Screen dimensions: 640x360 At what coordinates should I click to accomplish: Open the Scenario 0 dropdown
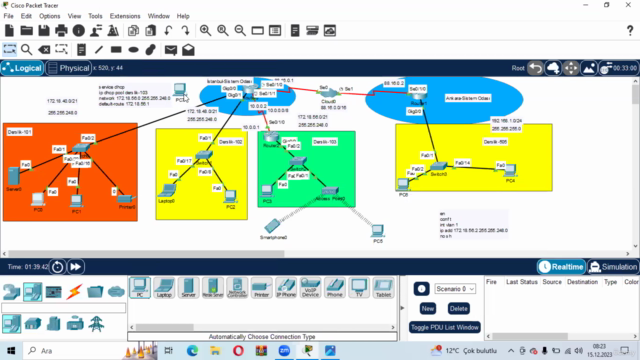click(455, 289)
